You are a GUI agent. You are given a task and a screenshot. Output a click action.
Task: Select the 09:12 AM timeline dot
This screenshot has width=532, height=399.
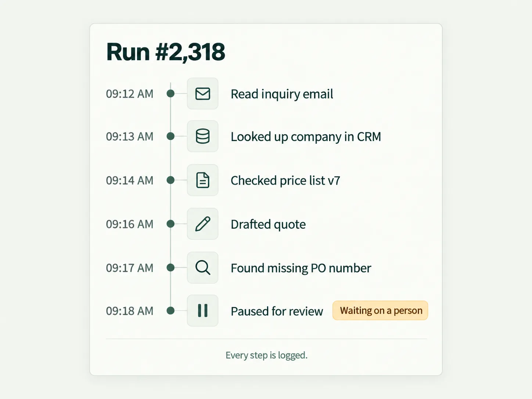(x=170, y=94)
